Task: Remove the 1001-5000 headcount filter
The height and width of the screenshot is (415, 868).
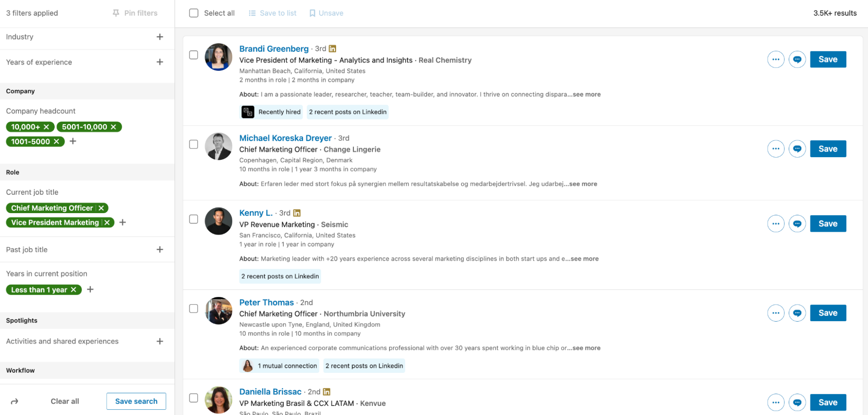Action: tap(56, 142)
